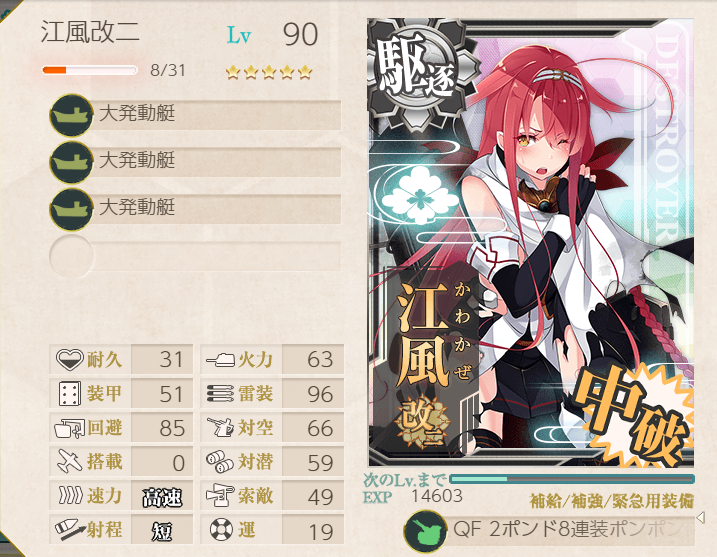Viewport: 717px width, 557px height.
Task: Click the first 大発動艇 landing craft icon
Action: pos(71,115)
